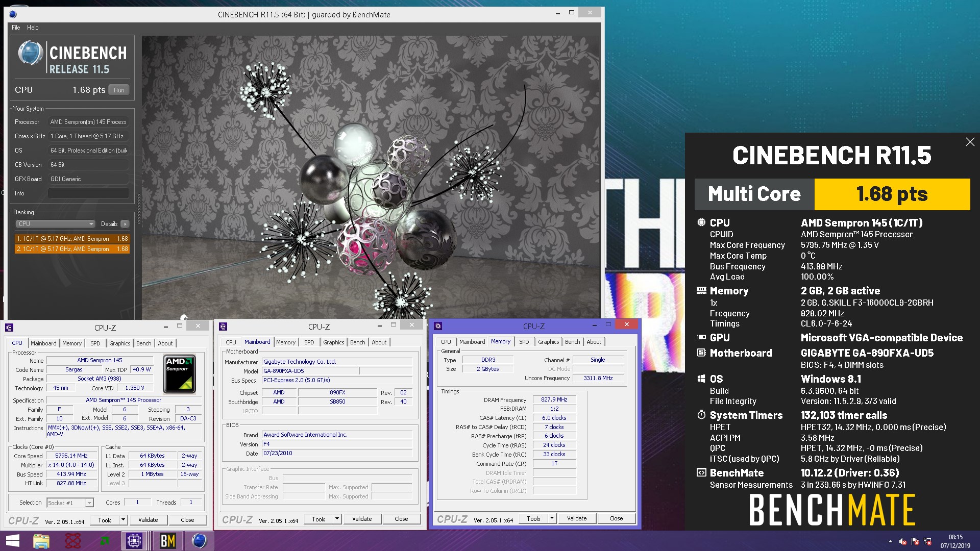Click the CPU chip icon in BenchMate panel
This screenshot has height=551, width=980.
coord(701,222)
